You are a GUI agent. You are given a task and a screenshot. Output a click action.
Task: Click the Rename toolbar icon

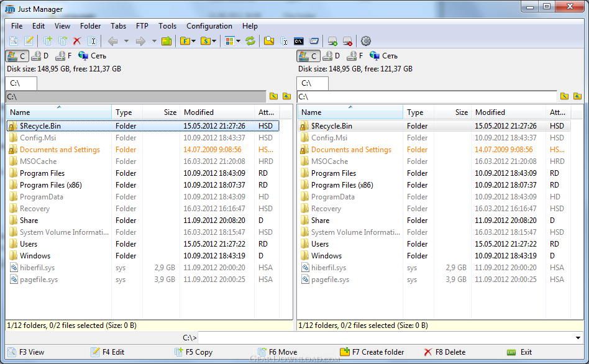(92, 41)
